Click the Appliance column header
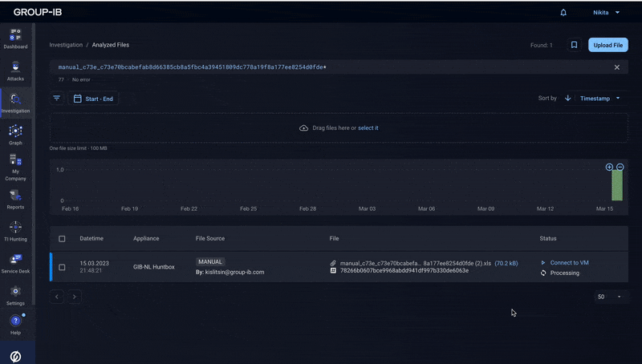The image size is (642, 364). pyautogui.click(x=146, y=238)
